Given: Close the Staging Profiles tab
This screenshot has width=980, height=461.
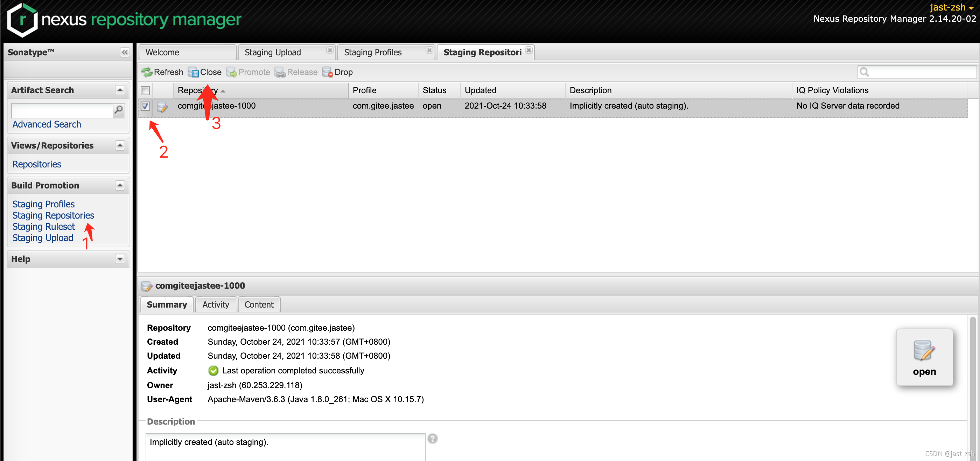Looking at the screenshot, I should pyautogui.click(x=429, y=50).
